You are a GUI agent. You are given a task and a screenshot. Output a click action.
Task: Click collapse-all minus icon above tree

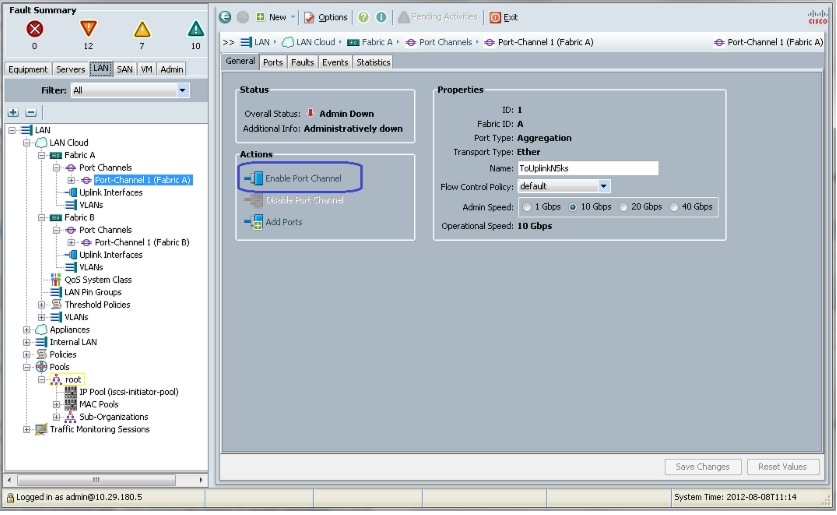point(30,113)
